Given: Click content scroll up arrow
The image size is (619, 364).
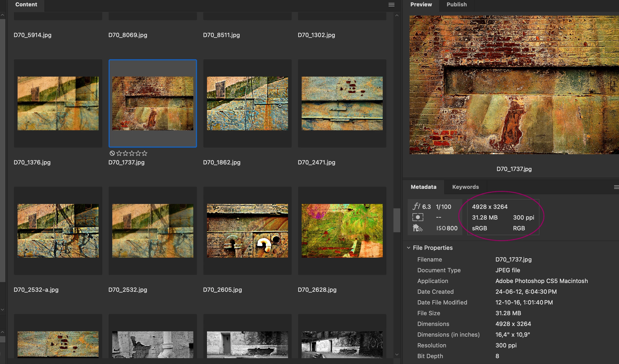Looking at the screenshot, I should point(397,15).
